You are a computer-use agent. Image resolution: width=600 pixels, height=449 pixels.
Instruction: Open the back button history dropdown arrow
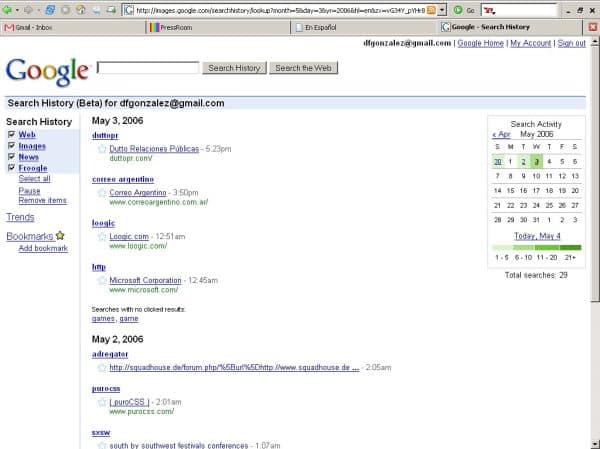click(x=17, y=10)
